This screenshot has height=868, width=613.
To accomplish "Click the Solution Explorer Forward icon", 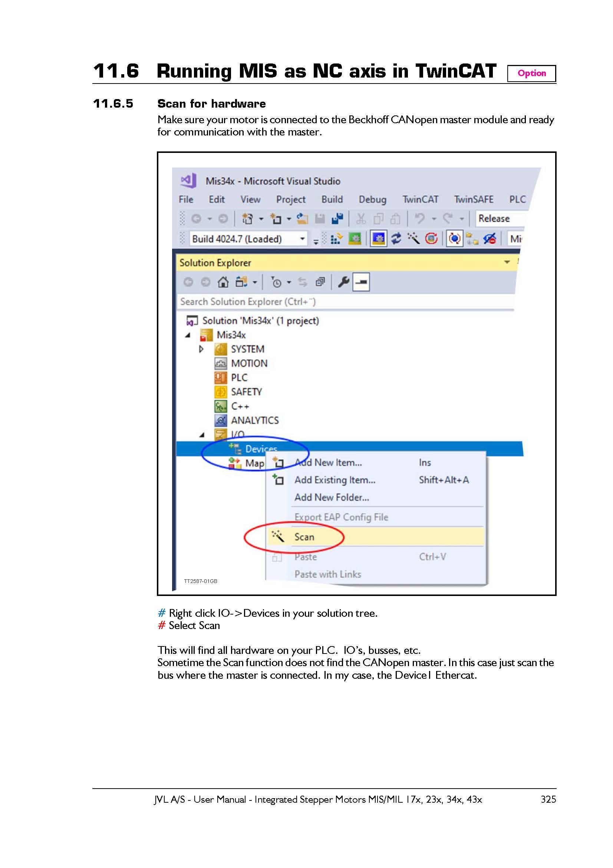I will coord(205,282).
